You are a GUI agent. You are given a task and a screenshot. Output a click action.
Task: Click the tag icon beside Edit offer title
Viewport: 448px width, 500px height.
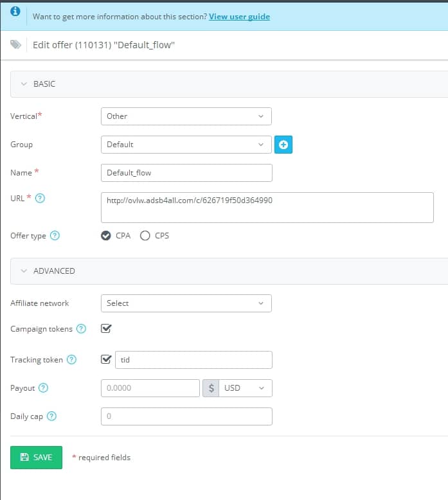15,44
